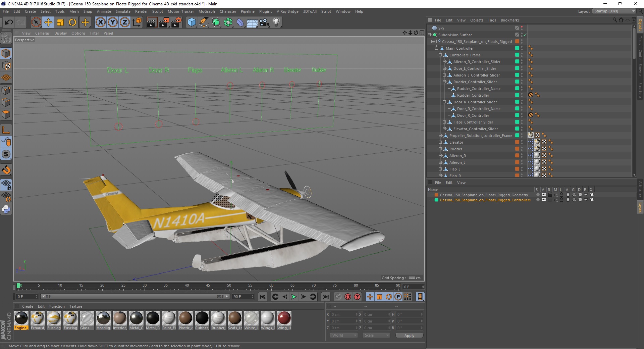This screenshot has width=644, height=349.
Task: Collapse Main_Controller tree node
Action: click(x=437, y=48)
